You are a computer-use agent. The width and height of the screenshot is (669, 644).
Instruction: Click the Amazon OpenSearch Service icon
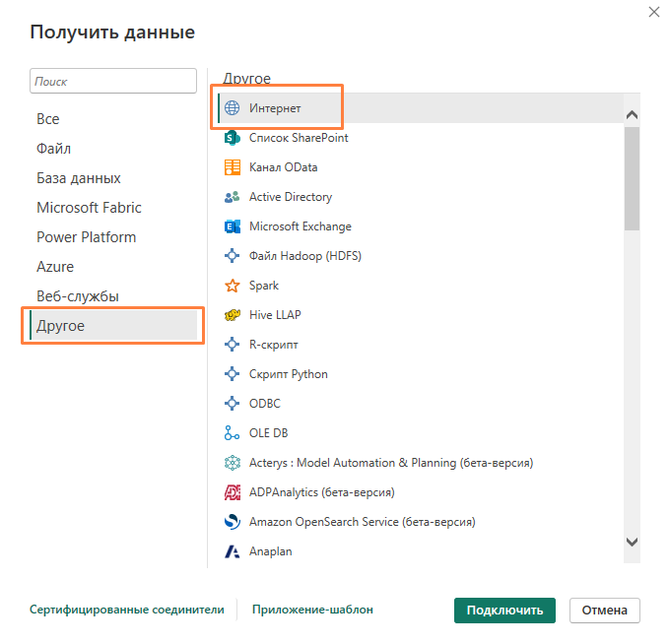233,522
